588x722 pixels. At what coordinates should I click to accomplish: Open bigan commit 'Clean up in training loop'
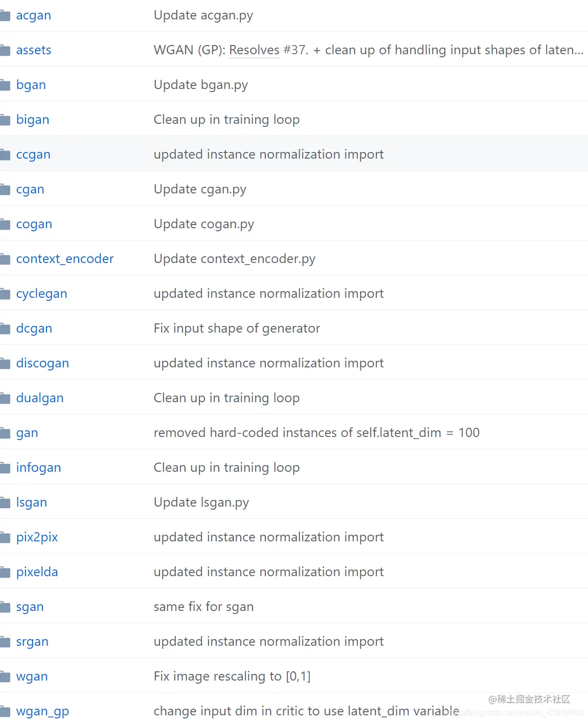227,120
